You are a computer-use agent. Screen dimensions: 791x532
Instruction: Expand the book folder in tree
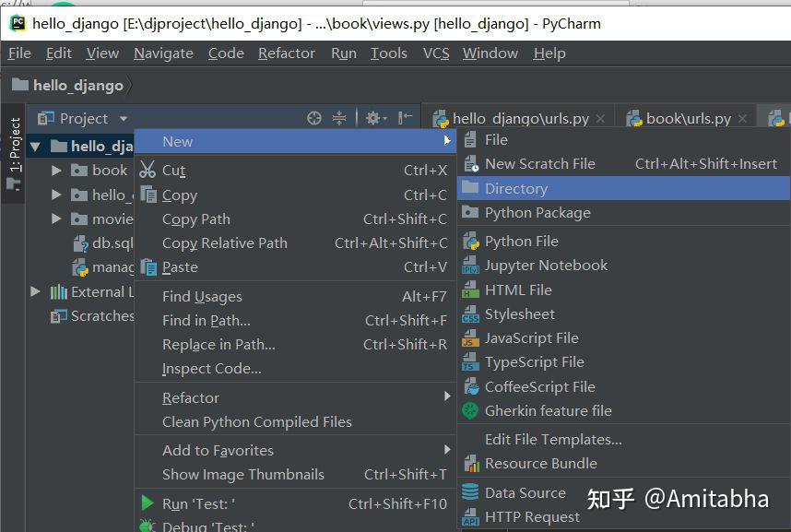coord(56,171)
